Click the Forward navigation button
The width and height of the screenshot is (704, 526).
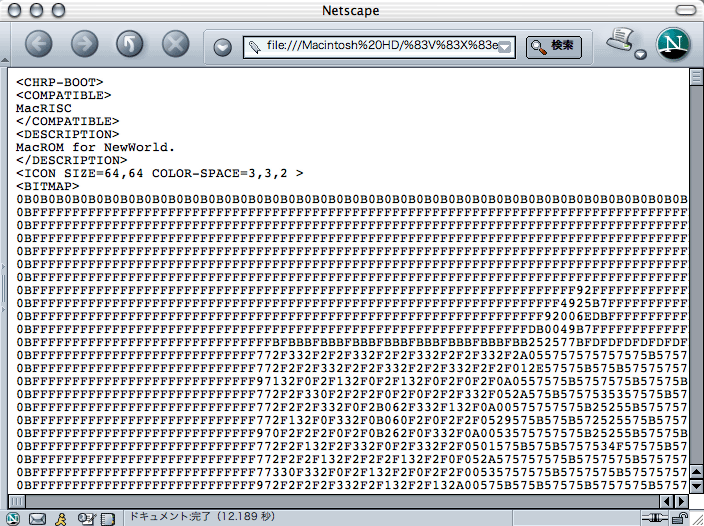[84, 44]
